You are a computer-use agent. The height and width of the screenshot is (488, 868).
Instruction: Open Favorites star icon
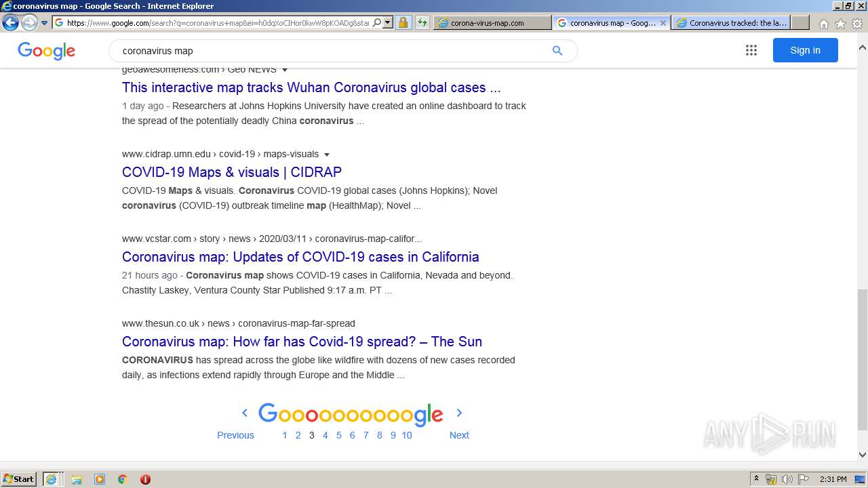[x=840, y=24]
